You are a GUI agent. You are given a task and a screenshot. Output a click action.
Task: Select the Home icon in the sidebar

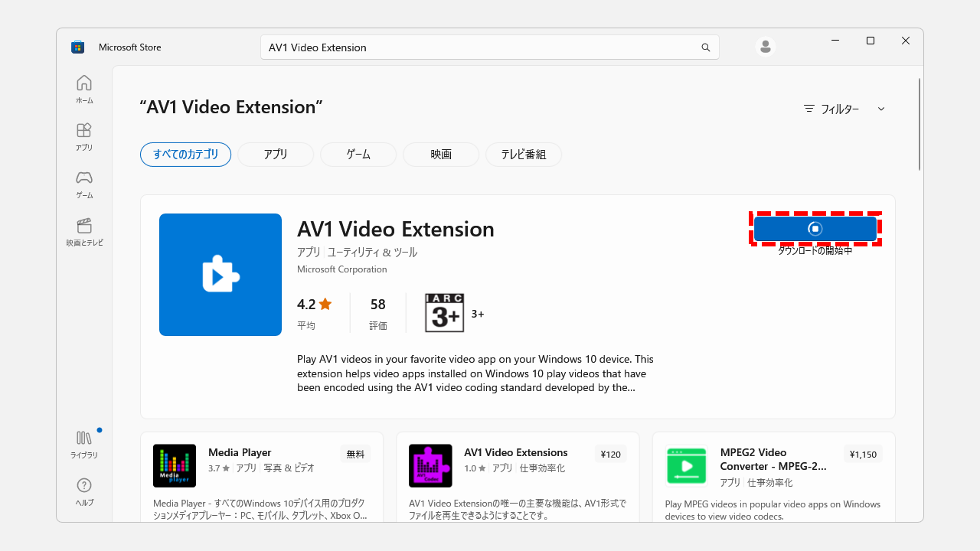(x=83, y=87)
